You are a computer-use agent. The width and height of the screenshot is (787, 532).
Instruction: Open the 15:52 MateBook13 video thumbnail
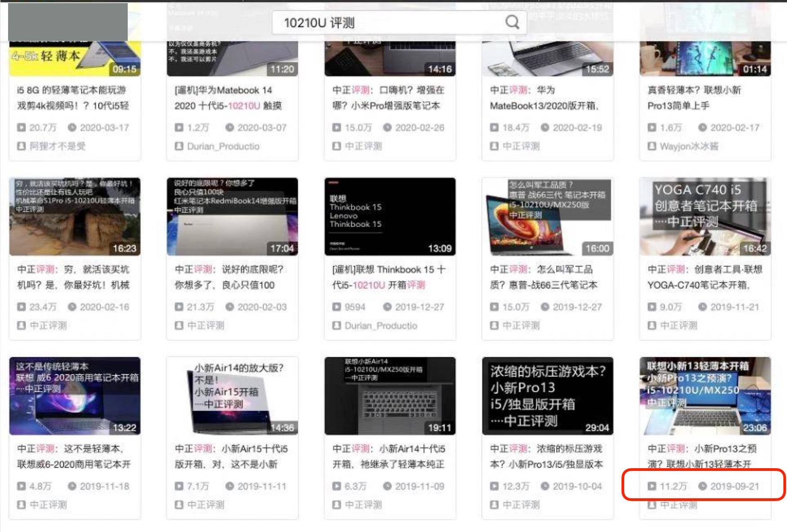pos(547,58)
